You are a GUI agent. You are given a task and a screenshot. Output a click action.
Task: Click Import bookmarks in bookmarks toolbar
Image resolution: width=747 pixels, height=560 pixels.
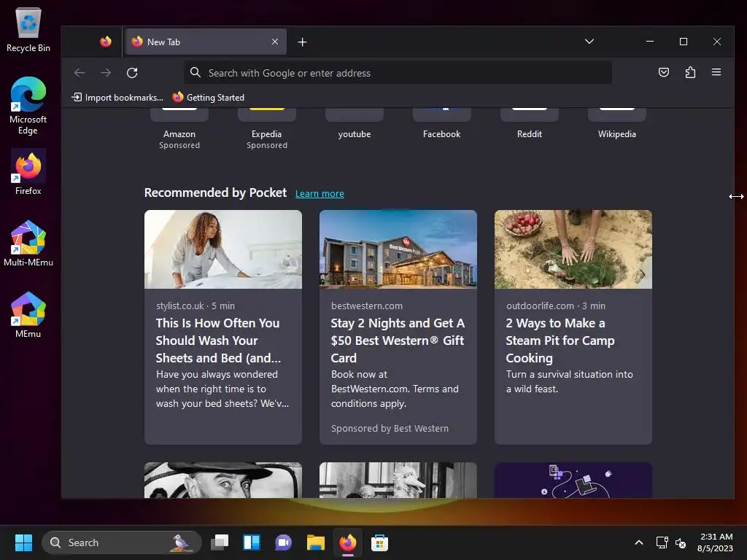(117, 97)
